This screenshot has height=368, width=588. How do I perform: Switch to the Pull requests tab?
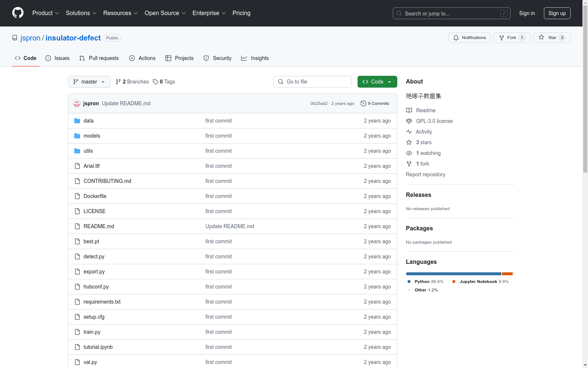coord(99,58)
